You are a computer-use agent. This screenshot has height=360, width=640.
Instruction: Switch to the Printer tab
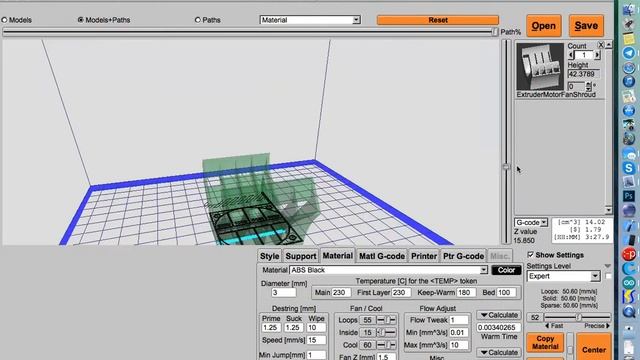424,256
